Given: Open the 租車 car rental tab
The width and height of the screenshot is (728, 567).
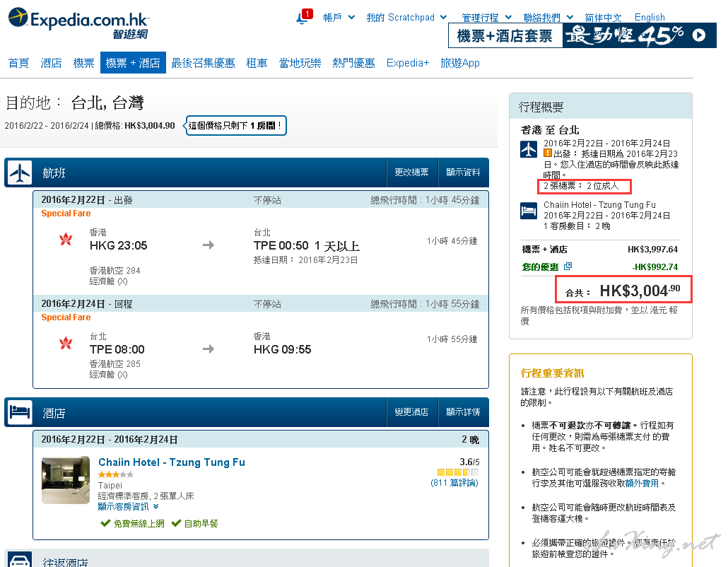Looking at the screenshot, I should click(257, 63).
